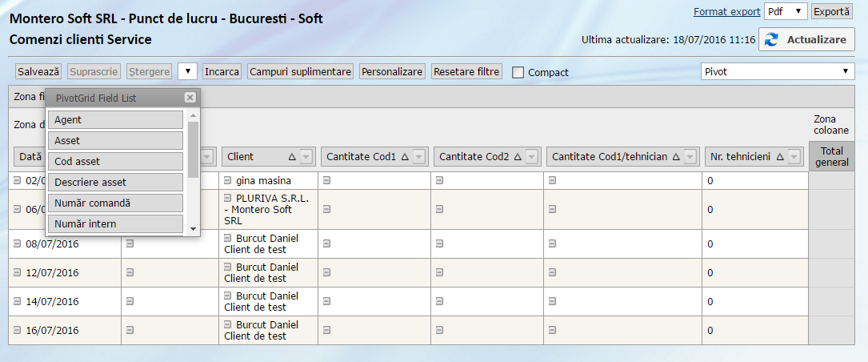Click the Salvează button
This screenshot has width=868, height=362.
point(38,72)
